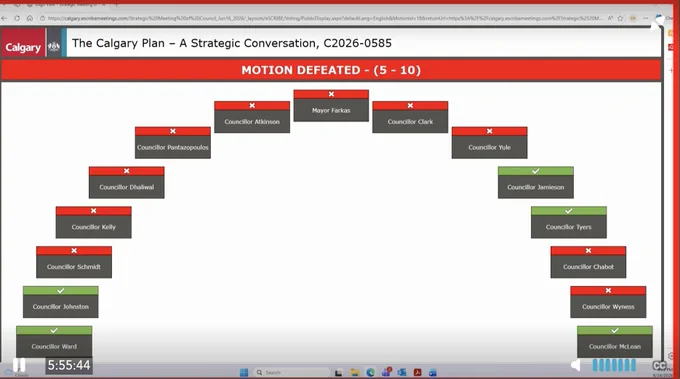
Task: Select Councillor Schmidt name label
Action: pyautogui.click(x=74, y=267)
